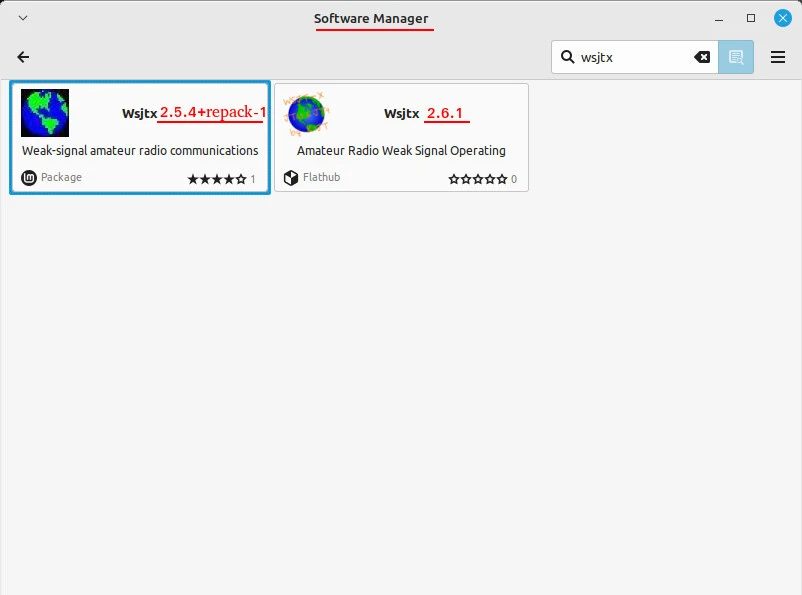
Task: Select 'Amateur Radio Weak Signal Operating' description
Action: coord(401,151)
